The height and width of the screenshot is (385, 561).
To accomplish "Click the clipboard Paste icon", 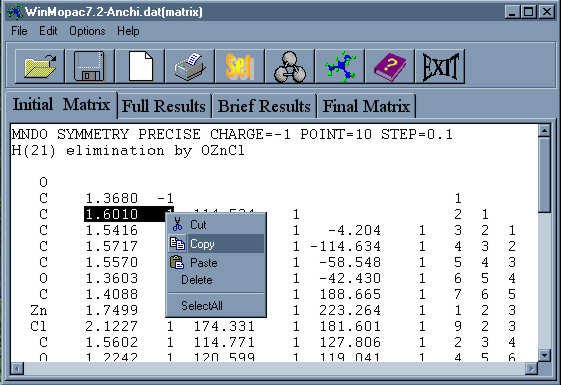I will click(x=177, y=262).
